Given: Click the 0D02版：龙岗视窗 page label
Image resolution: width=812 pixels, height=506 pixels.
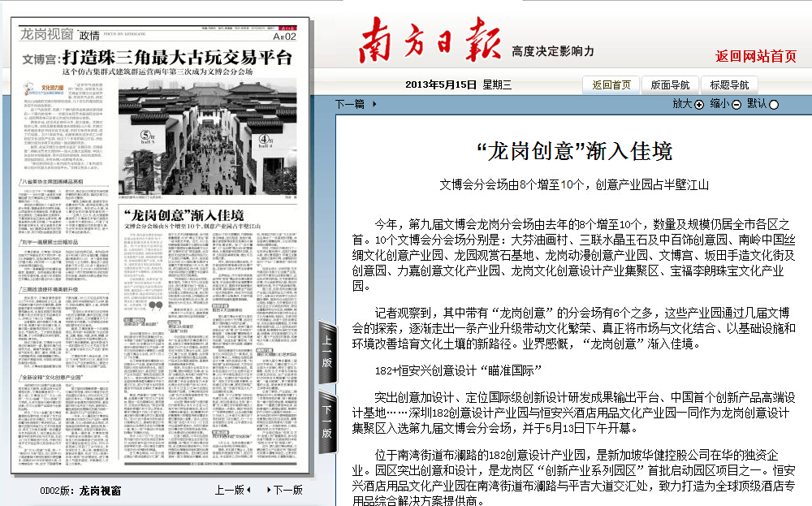Looking at the screenshot, I should point(80,491).
